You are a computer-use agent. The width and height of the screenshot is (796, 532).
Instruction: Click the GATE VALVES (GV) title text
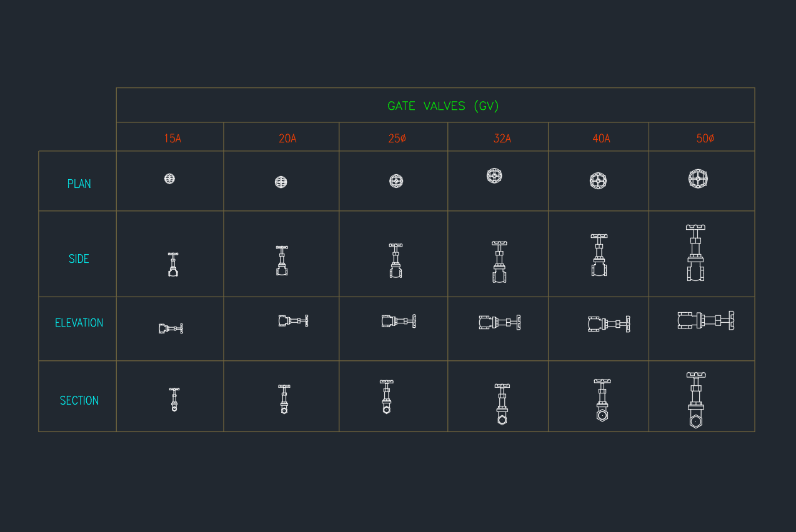point(443,106)
